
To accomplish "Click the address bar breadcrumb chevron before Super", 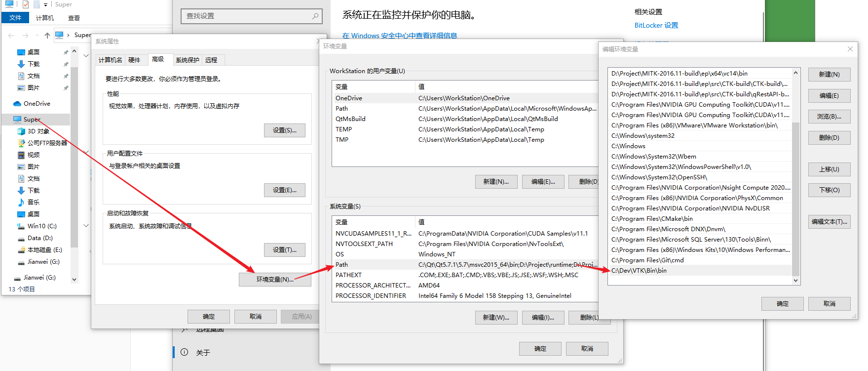I will (68, 35).
